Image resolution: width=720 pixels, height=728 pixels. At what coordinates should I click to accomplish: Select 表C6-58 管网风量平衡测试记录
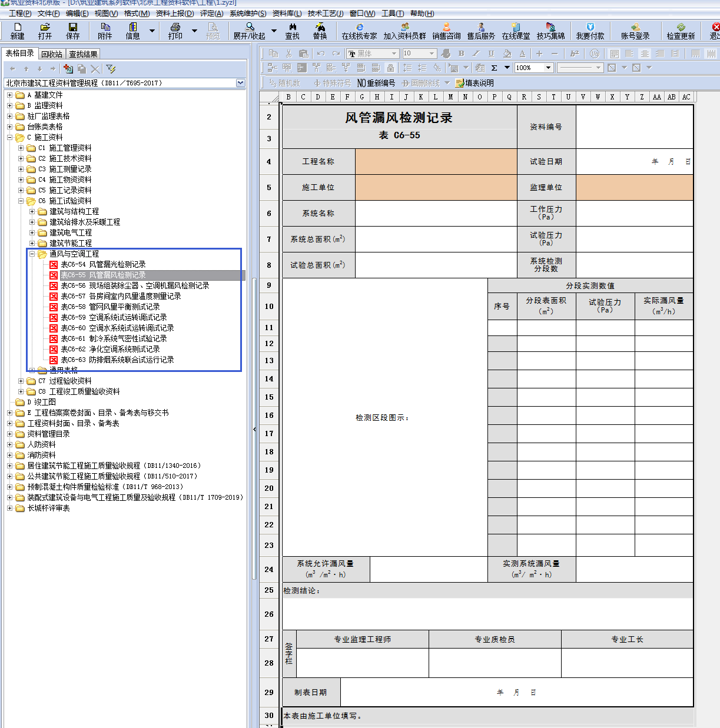pyautogui.click(x=110, y=307)
